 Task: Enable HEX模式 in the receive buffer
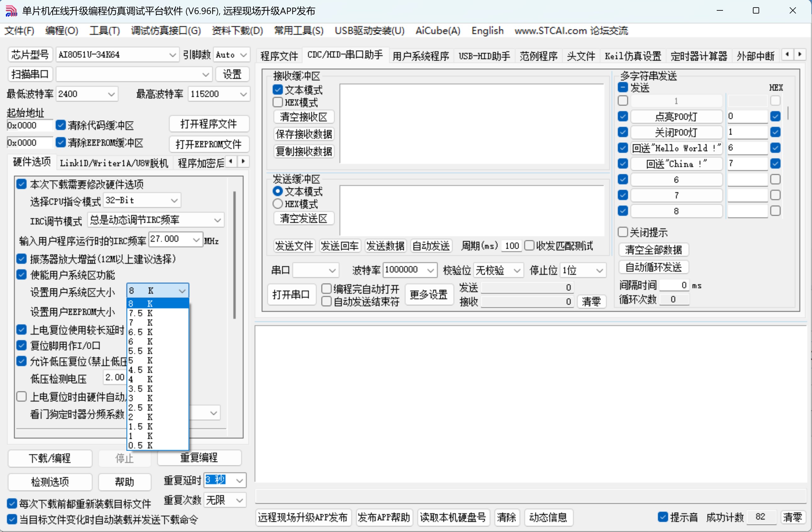point(277,102)
